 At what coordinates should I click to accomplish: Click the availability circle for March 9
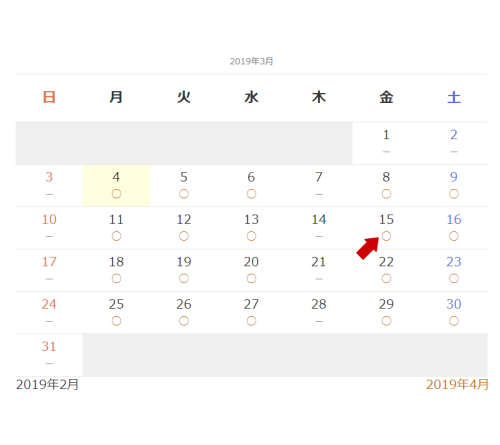click(x=454, y=194)
